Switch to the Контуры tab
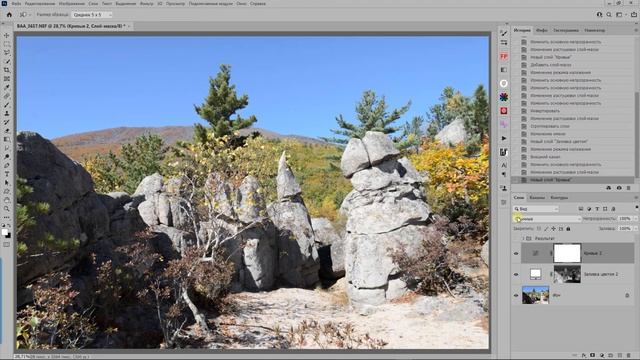This screenshot has height=360, width=640. pos(559,198)
